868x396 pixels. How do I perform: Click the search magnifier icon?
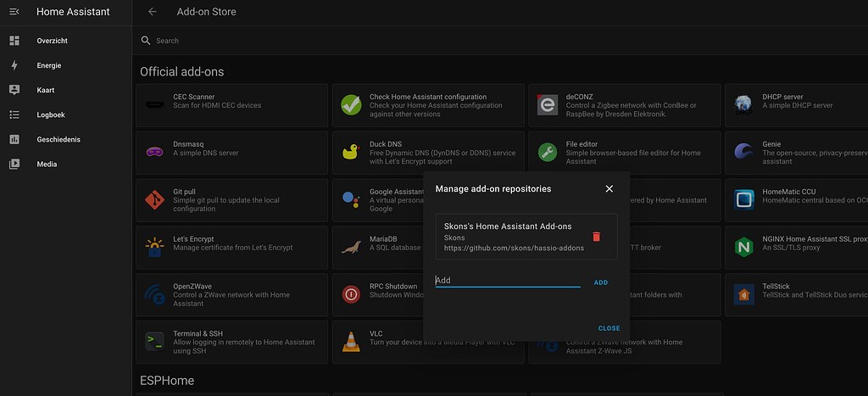(146, 41)
